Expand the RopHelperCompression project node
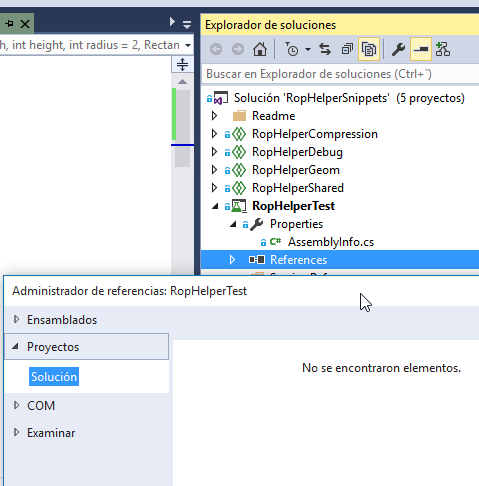This screenshot has height=486, width=479. point(214,134)
